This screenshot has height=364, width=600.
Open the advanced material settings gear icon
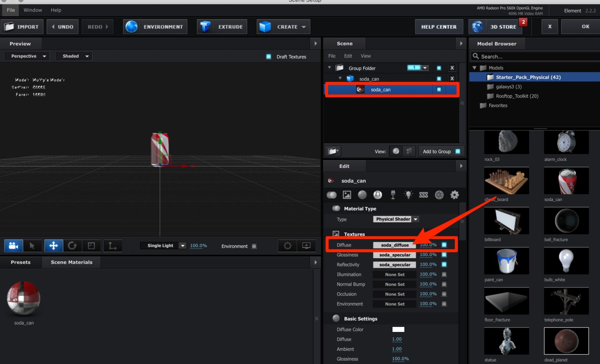pyautogui.click(x=454, y=195)
